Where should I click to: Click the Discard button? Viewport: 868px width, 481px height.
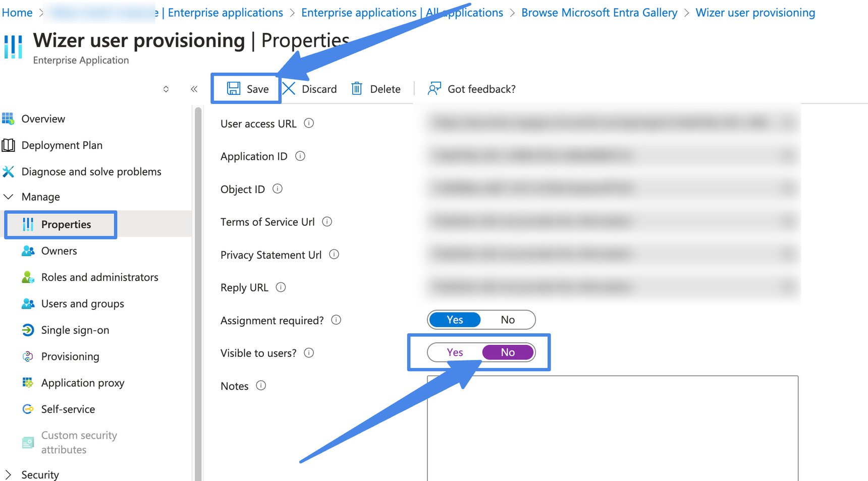point(319,89)
